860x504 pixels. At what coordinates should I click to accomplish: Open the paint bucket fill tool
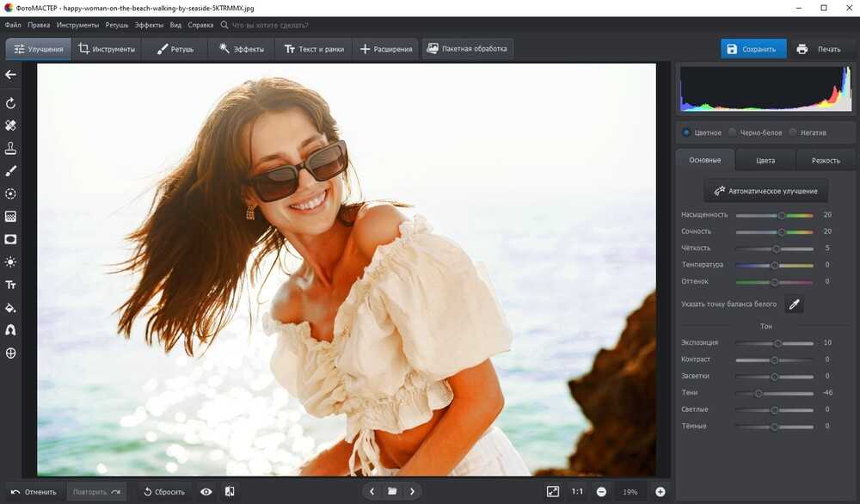11,307
